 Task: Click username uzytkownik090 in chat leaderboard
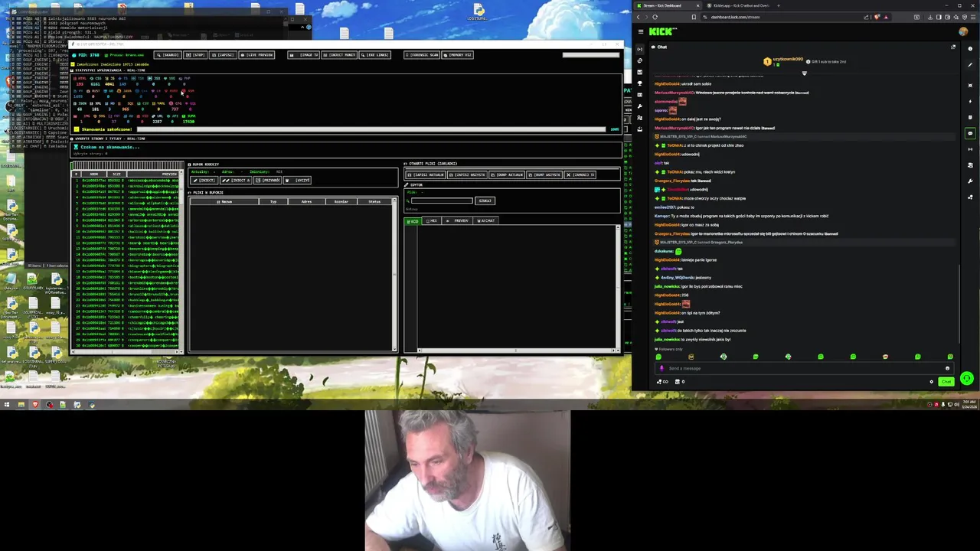click(x=788, y=59)
